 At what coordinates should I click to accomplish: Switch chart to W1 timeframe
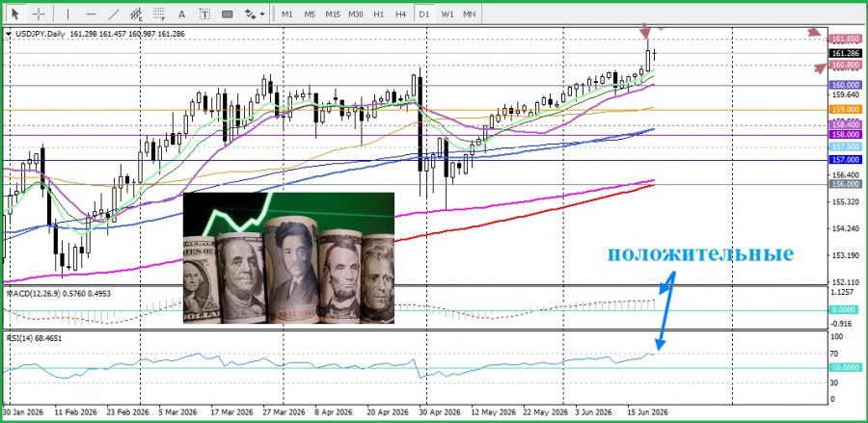[x=448, y=14]
